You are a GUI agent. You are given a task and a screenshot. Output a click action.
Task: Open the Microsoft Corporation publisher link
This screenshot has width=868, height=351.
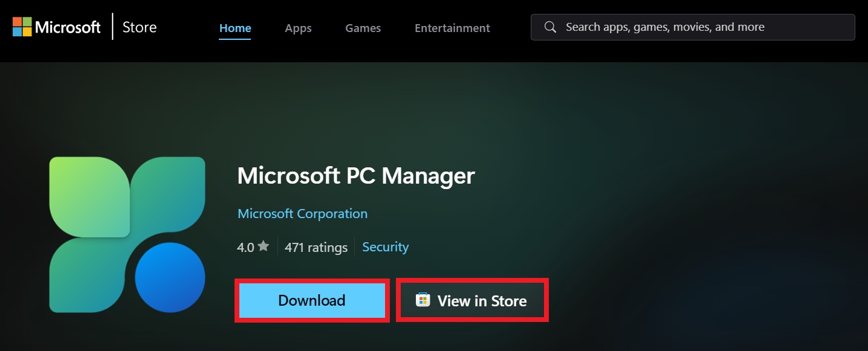(x=302, y=213)
